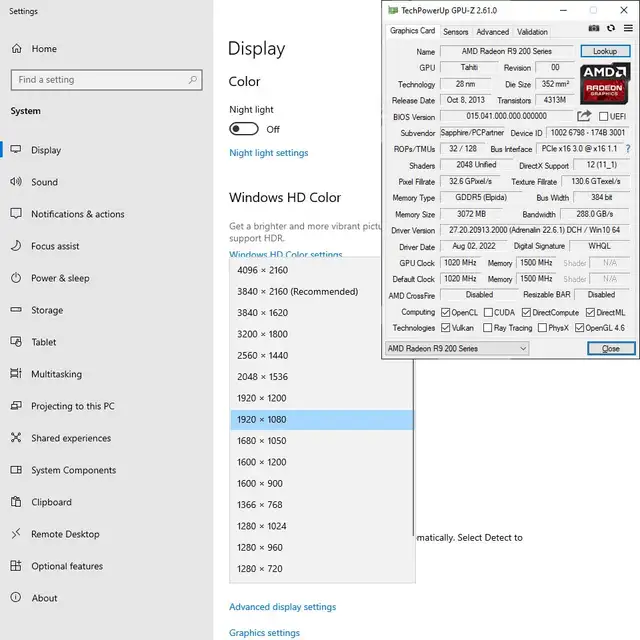Click the GPU-Z title bar app icon

(x=393, y=11)
